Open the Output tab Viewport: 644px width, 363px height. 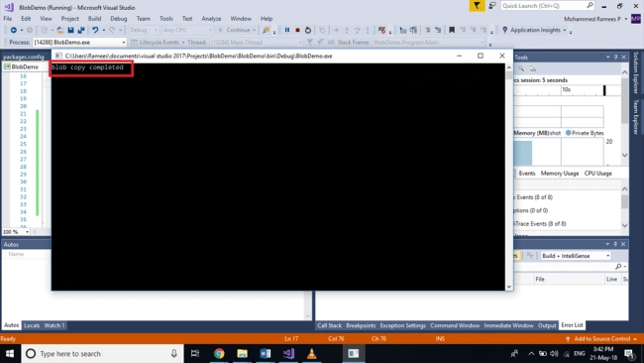547,325
